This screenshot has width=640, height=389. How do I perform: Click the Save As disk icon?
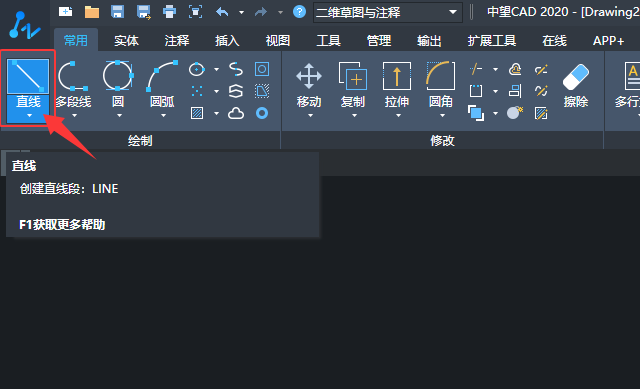point(144,12)
